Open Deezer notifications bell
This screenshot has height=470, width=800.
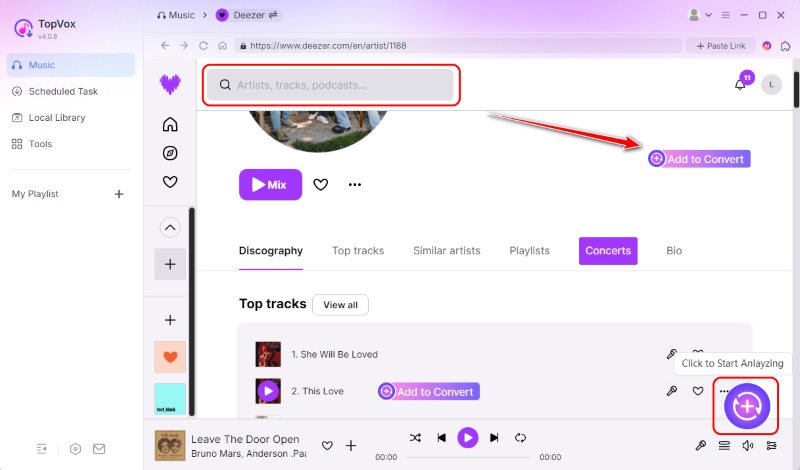pos(740,85)
